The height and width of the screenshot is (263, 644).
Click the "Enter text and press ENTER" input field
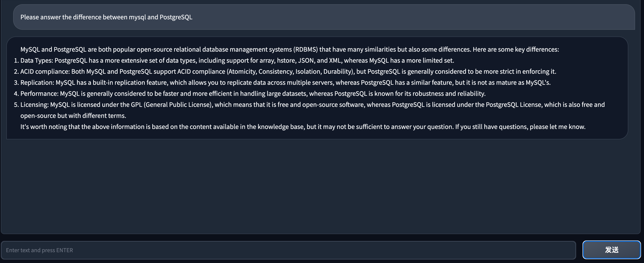point(288,250)
